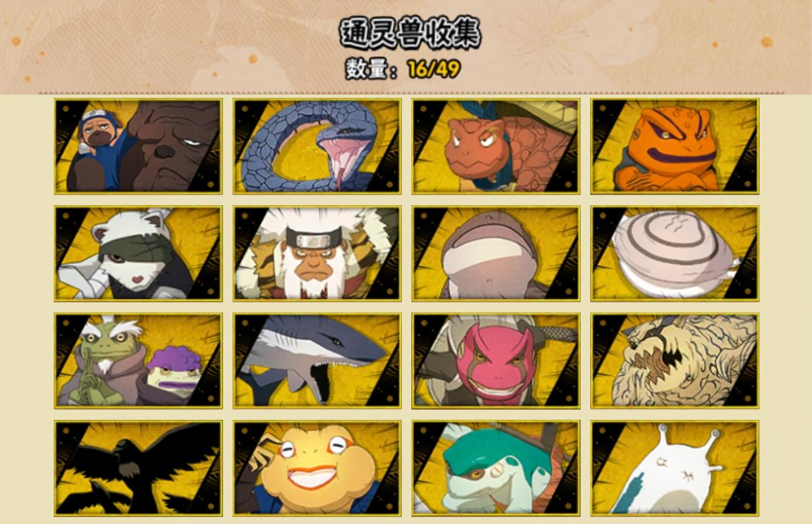Screen dimensions: 812x524
Task: Open the black crow silhouette card
Action: [138, 468]
